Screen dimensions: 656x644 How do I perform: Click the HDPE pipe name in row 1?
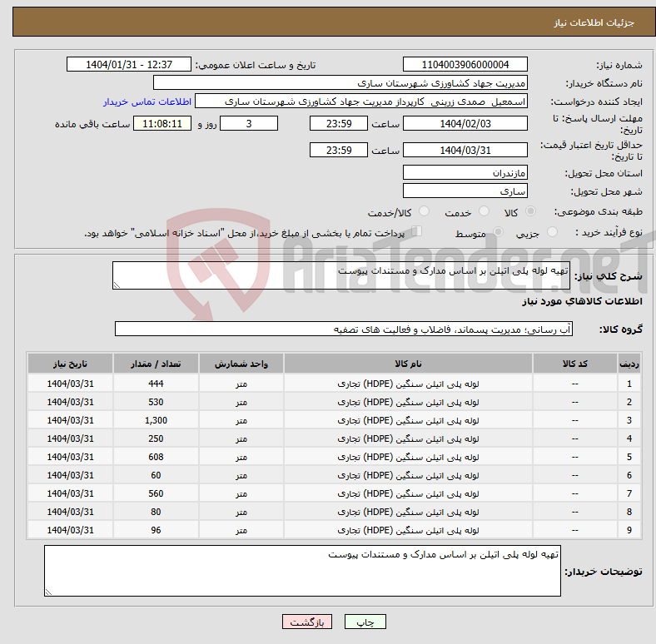point(408,384)
